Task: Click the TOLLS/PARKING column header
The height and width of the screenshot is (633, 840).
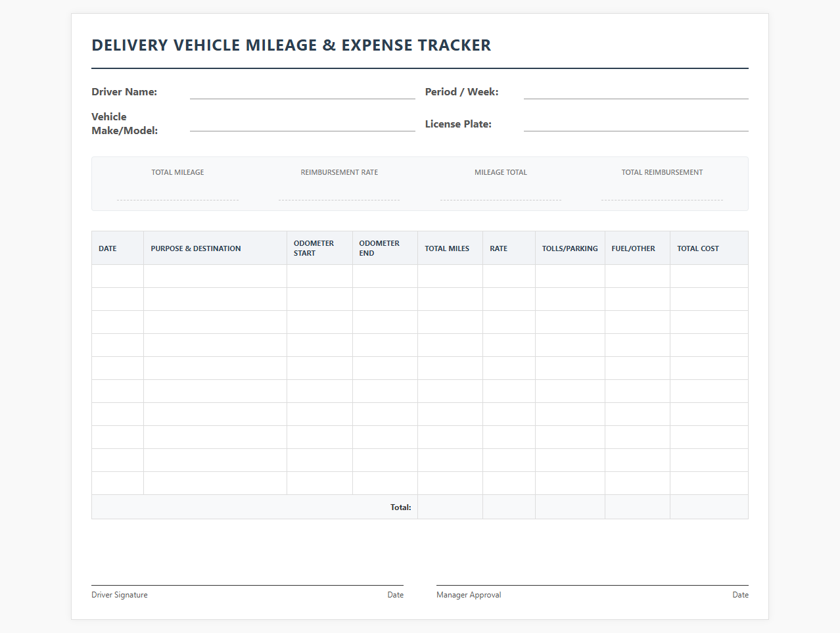Action: (570, 248)
